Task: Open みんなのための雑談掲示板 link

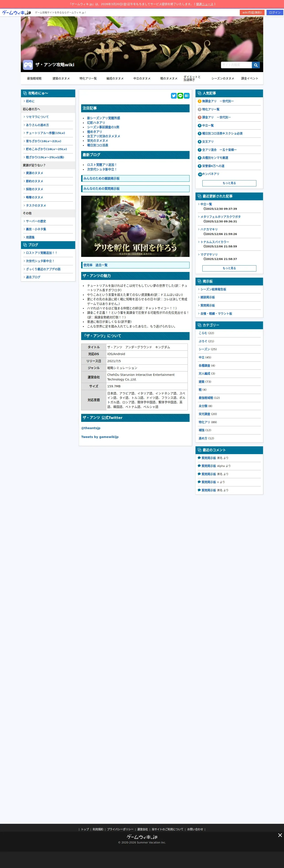Action: click(x=135, y=179)
